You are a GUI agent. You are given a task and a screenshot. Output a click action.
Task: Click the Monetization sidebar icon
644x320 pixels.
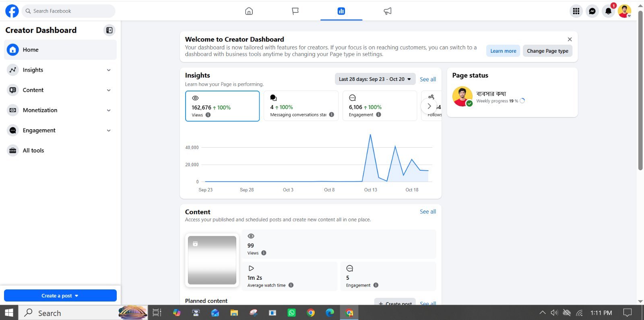(x=13, y=110)
